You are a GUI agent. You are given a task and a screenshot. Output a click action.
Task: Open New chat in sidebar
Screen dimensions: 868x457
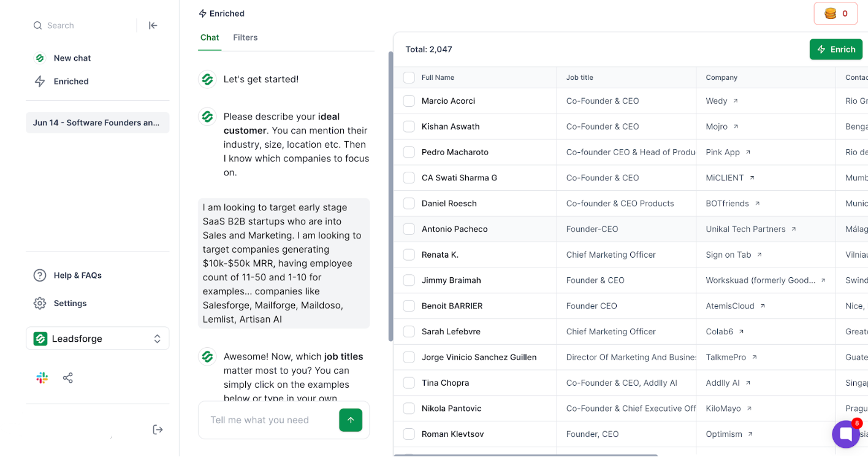pos(72,58)
